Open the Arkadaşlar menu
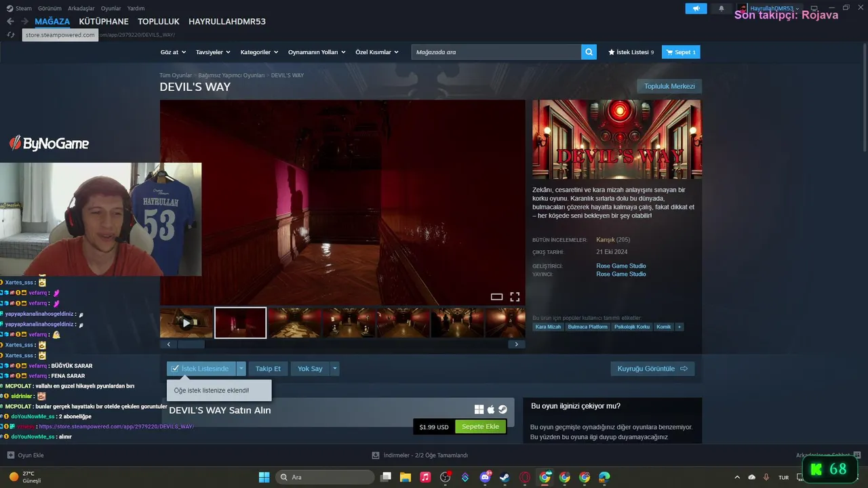The height and width of the screenshot is (488, 868). (x=81, y=8)
